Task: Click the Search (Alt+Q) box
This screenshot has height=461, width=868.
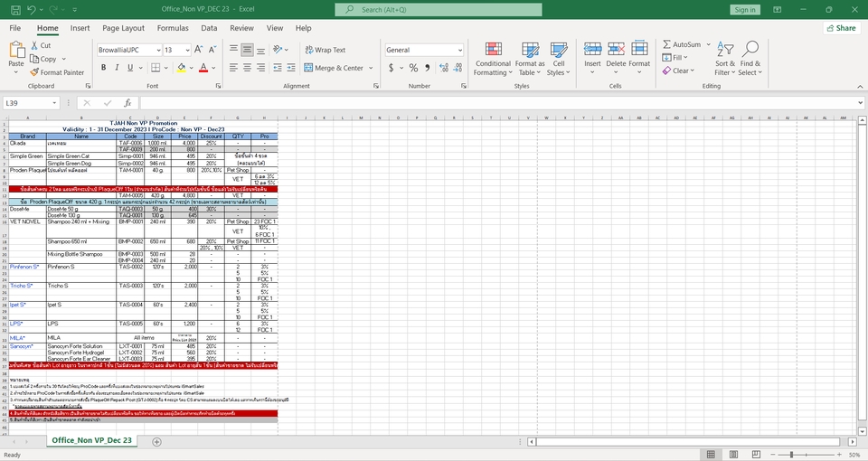Action: [x=439, y=9]
